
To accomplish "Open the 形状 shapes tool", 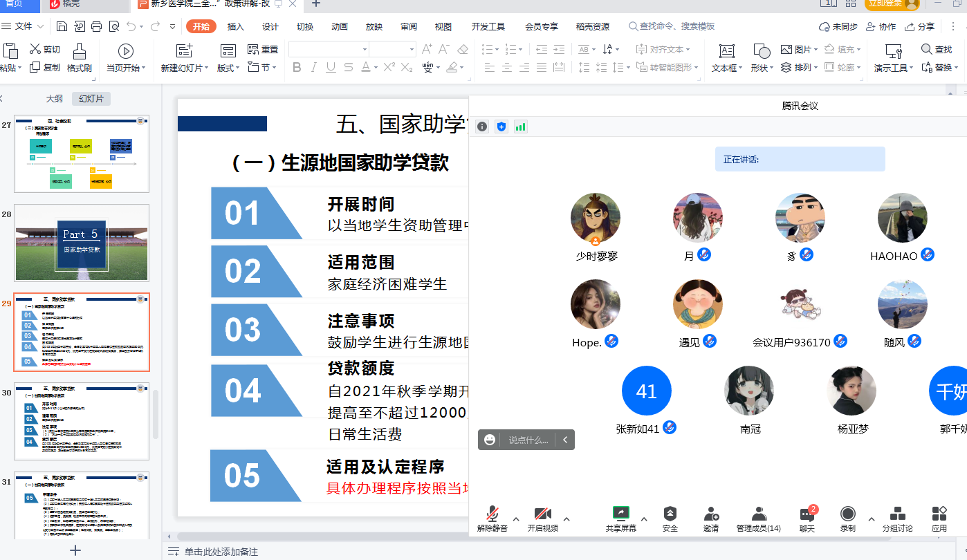I will tap(761, 52).
